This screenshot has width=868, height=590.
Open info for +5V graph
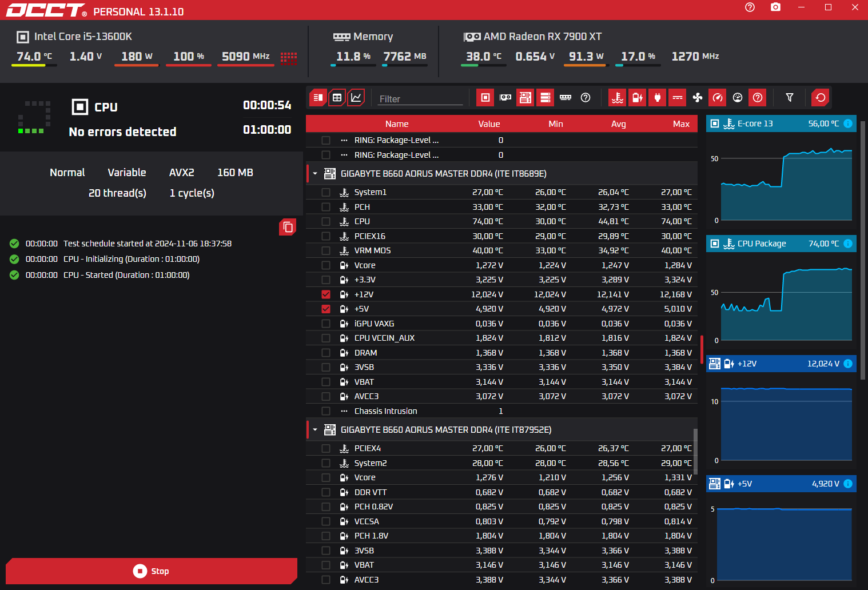(848, 484)
